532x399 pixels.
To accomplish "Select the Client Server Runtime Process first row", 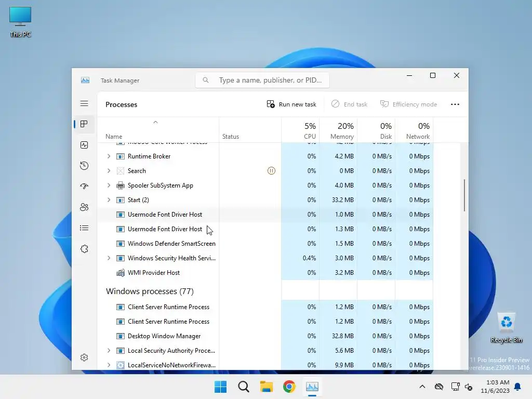I will click(265, 307).
